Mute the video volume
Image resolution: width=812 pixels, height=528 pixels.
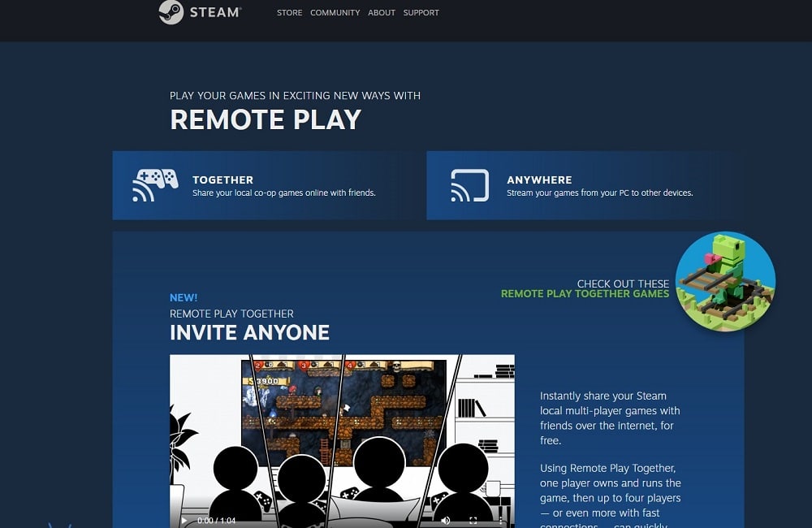coord(445,520)
